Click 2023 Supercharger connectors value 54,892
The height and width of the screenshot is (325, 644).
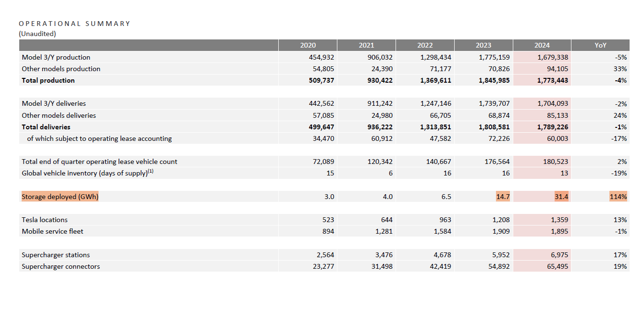point(500,266)
